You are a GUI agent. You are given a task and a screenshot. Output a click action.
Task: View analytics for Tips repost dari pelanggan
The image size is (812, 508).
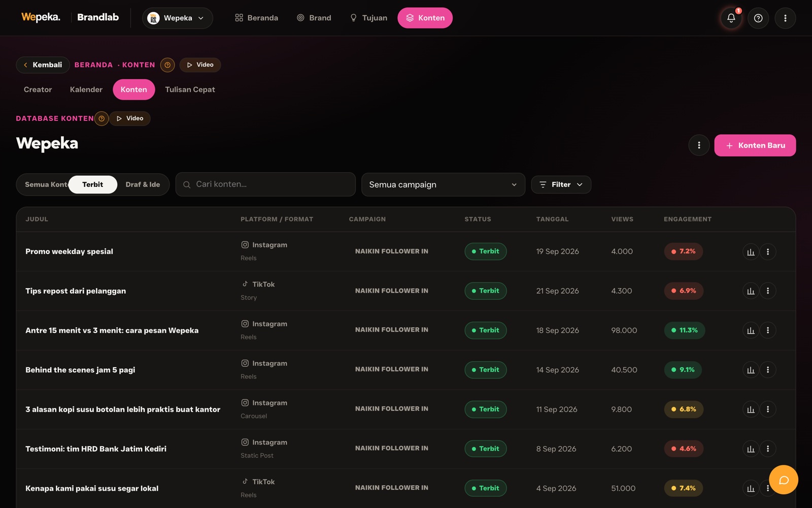(751, 291)
